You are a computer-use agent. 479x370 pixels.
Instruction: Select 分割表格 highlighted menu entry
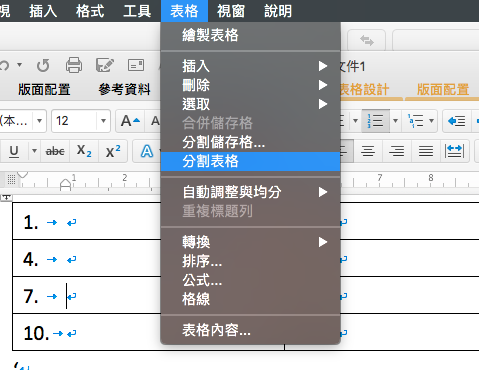250,162
